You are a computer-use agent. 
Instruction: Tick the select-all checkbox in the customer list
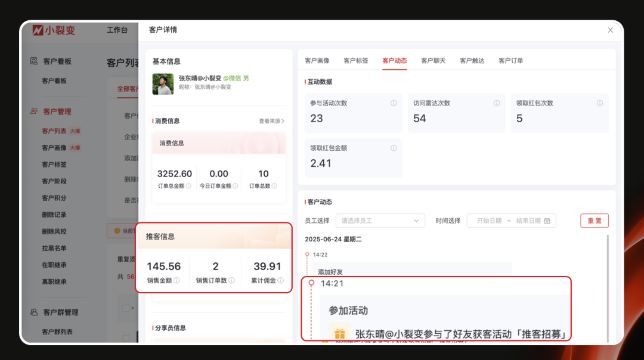click(126, 308)
